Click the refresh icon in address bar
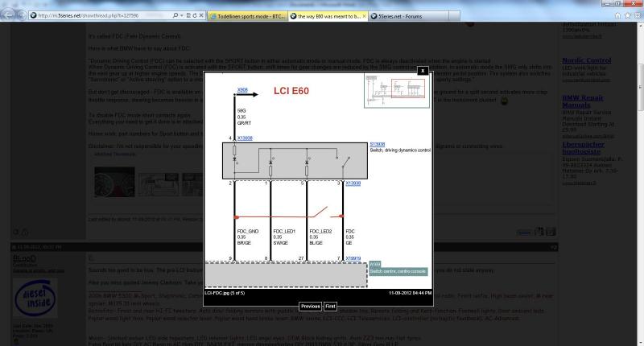This screenshot has height=346, width=644. (x=193, y=15)
